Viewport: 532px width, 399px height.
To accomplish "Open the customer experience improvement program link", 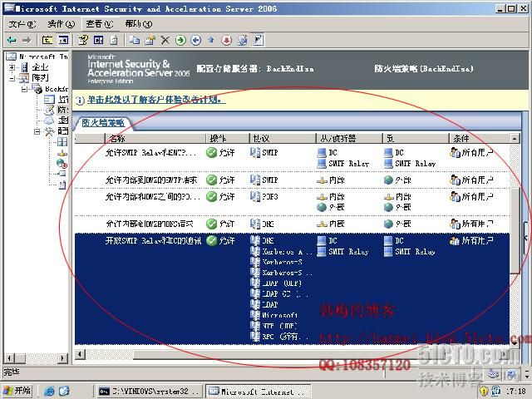I will [156, 100].
